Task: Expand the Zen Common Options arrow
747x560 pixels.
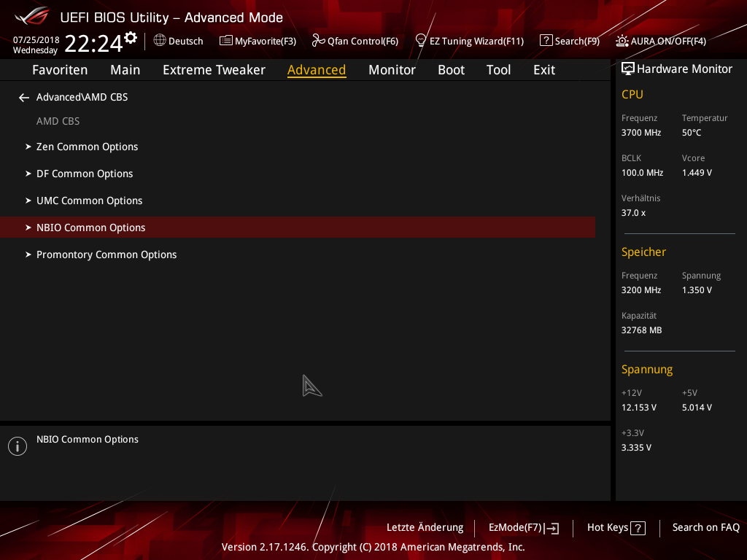Action: tap(28, 147)
